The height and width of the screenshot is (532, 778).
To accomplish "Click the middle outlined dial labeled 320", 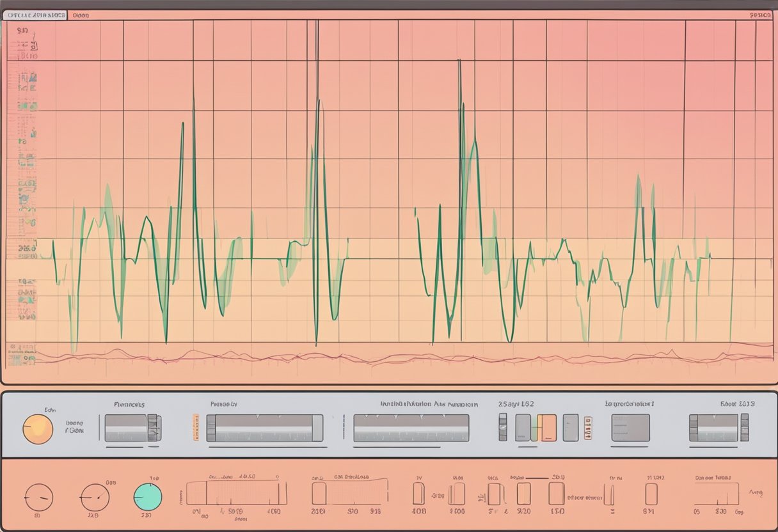I will tap(94, 497).
